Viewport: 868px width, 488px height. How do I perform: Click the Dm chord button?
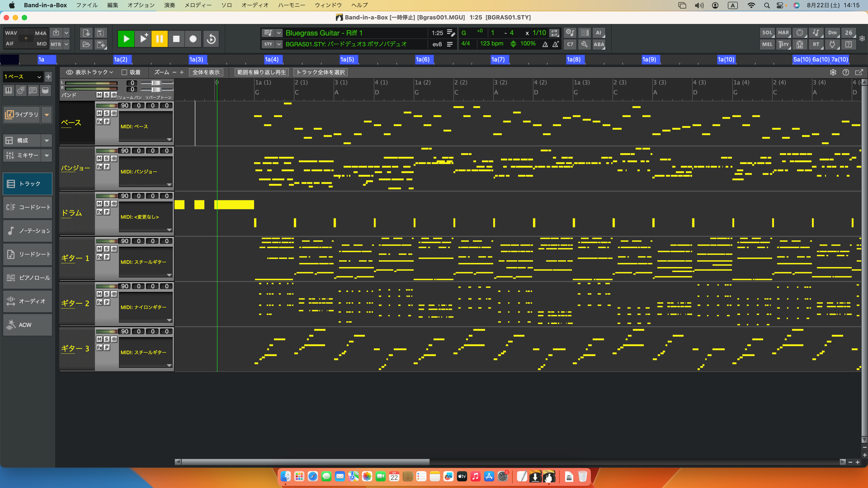832,33
